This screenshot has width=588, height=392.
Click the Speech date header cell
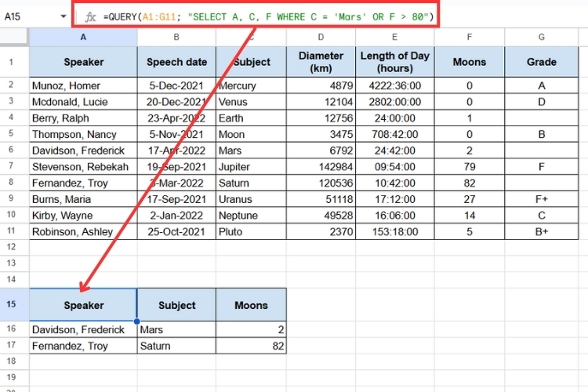(x=176, y=62)
